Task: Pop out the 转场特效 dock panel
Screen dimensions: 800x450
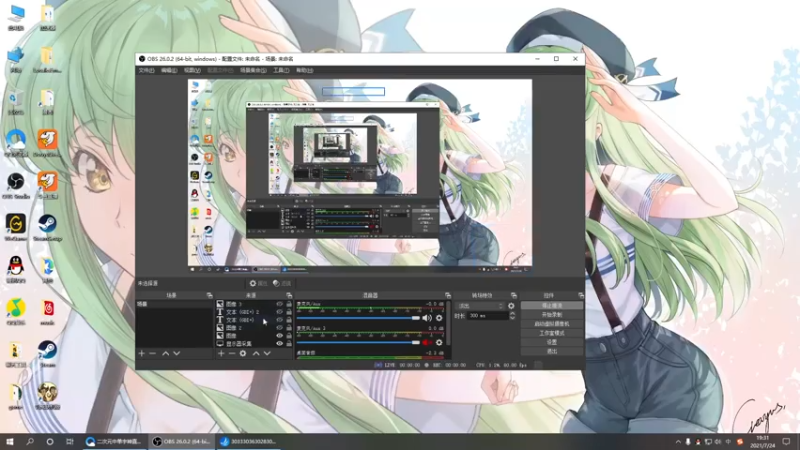Action: click(x=514, y=295)
